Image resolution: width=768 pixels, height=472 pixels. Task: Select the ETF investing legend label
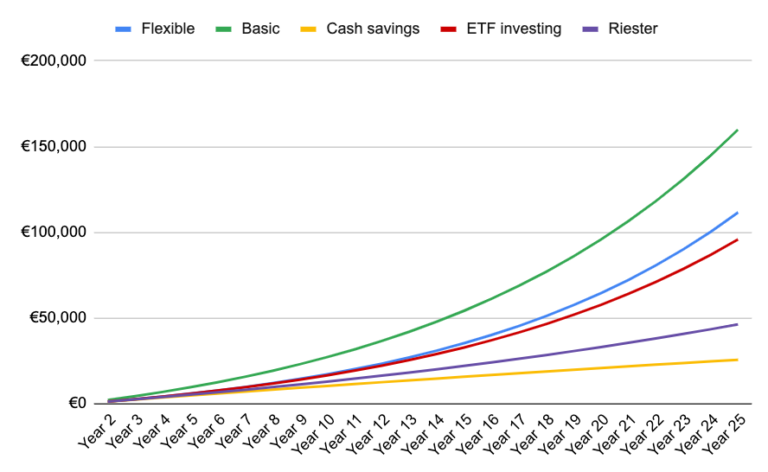tap(514, 27)
